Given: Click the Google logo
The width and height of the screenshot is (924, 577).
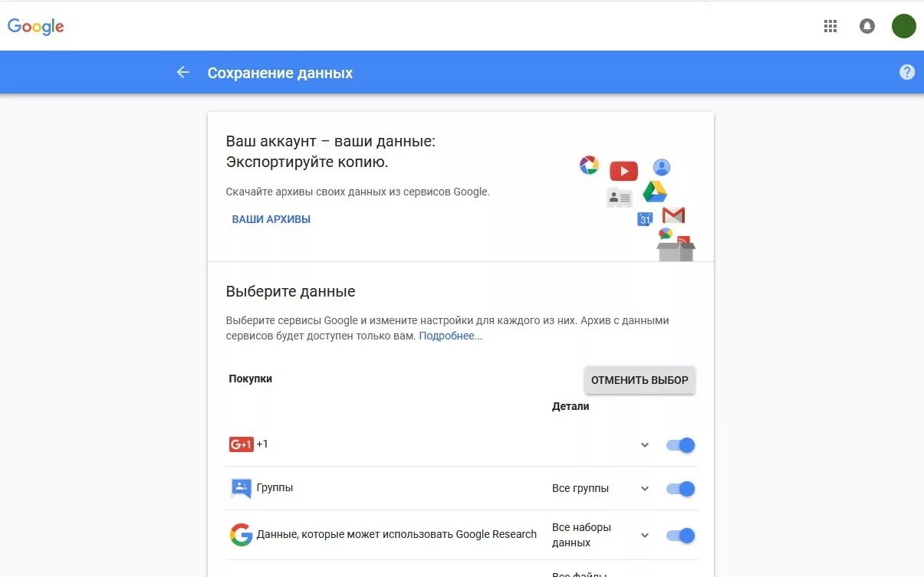Looking at the screenshot, I should point(36,26).
